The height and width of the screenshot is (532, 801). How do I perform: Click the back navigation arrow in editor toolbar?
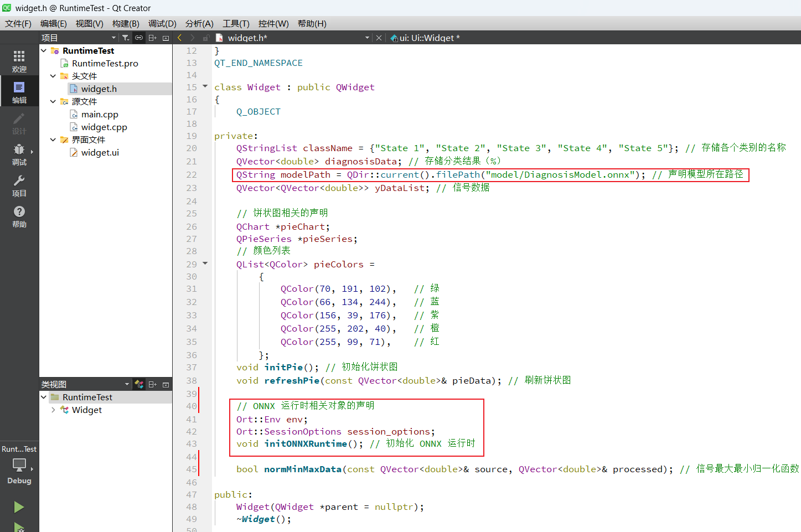pos(179,38)
